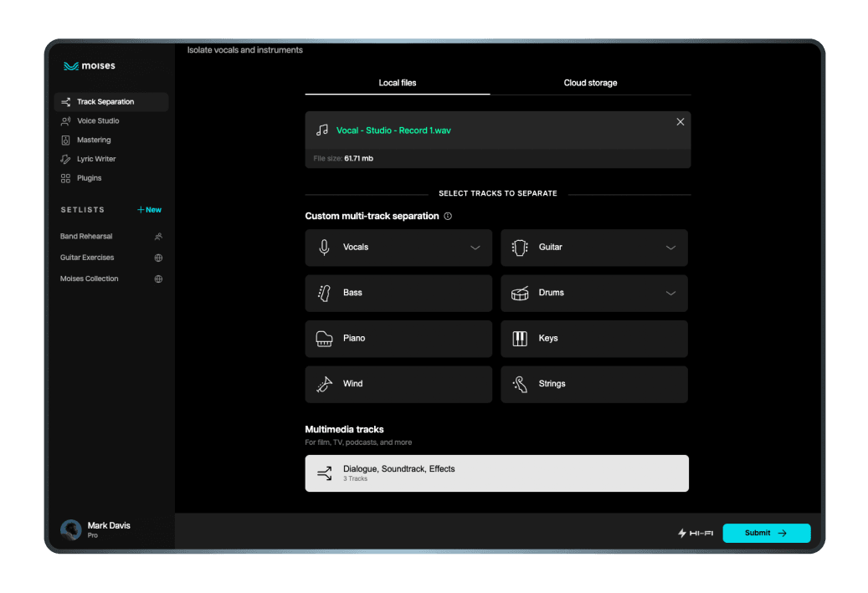Viewport: 868px width, 593px height.
Task: Click the shared-users icon beside Band Rehearsal
Action: (158, 237)
